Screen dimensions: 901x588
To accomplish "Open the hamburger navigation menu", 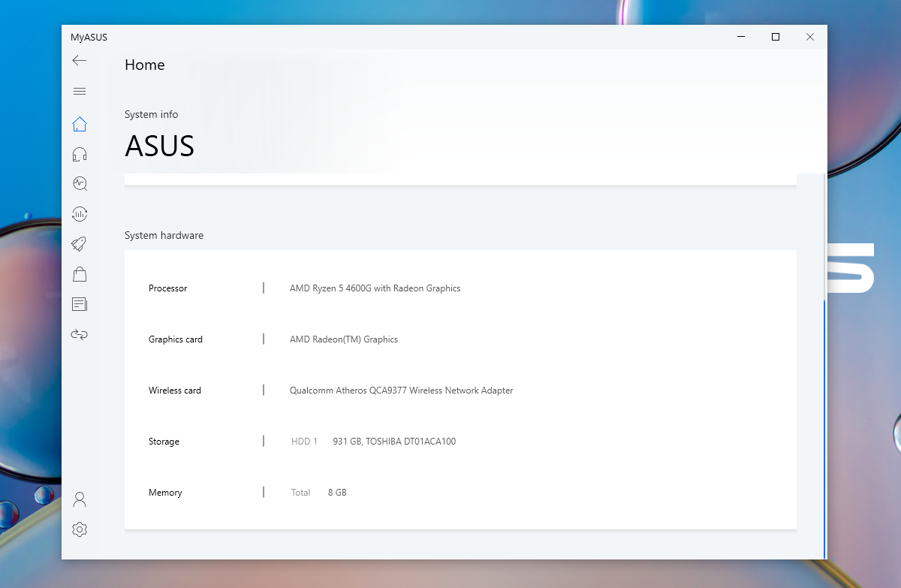I will click(x=80, y=92).
